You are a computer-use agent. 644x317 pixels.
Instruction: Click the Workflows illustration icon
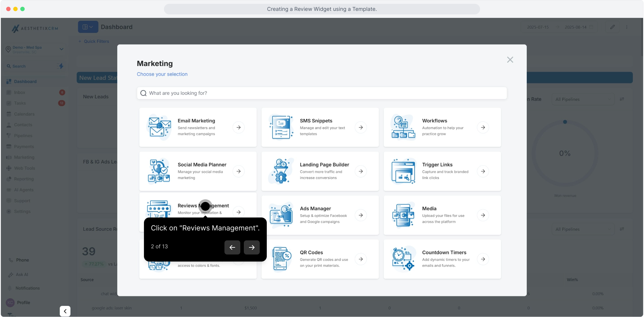403,127
